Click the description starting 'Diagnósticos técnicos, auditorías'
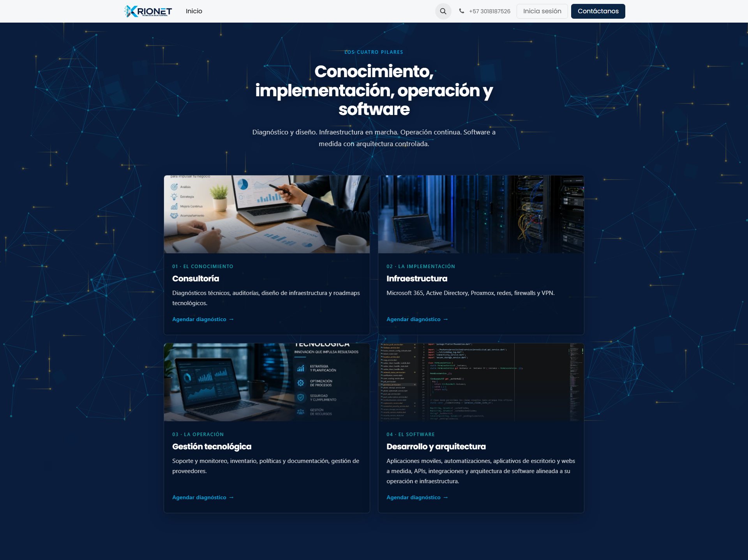Image resolution: width=748 pixels, height=560 pixels. tap(266, 298)
